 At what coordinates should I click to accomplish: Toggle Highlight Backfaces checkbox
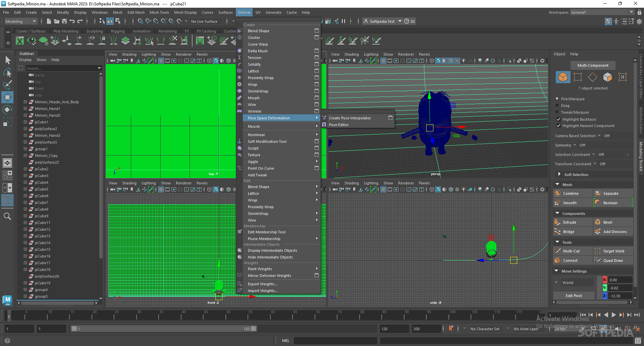558,119
